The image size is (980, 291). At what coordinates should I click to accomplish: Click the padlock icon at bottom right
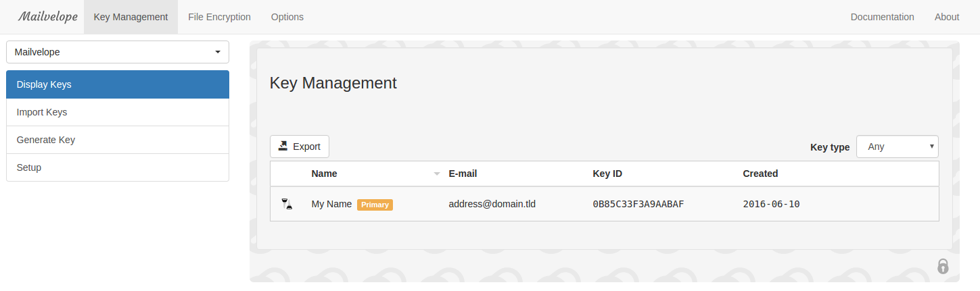tap(943, 266)
